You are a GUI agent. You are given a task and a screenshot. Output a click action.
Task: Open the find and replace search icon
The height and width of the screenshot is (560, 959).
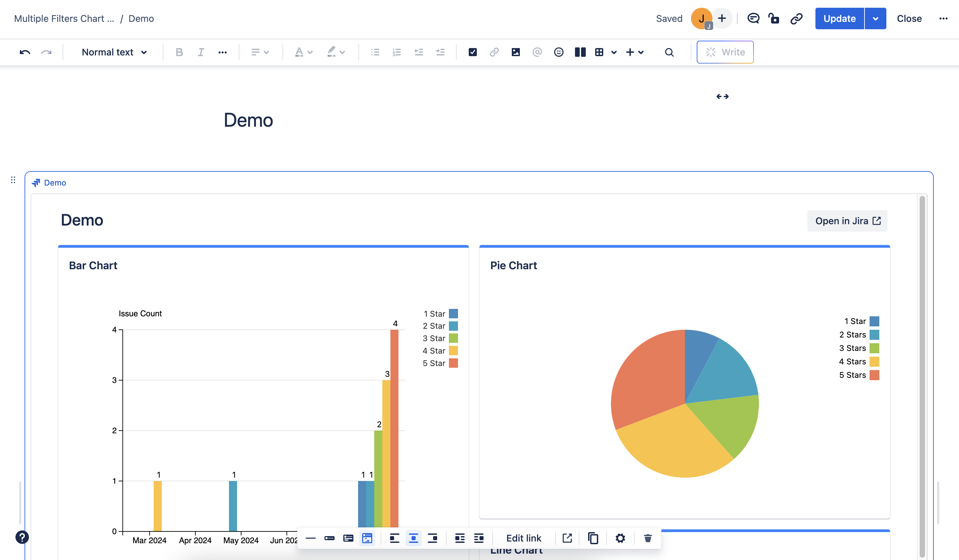[x=669, y=52]
